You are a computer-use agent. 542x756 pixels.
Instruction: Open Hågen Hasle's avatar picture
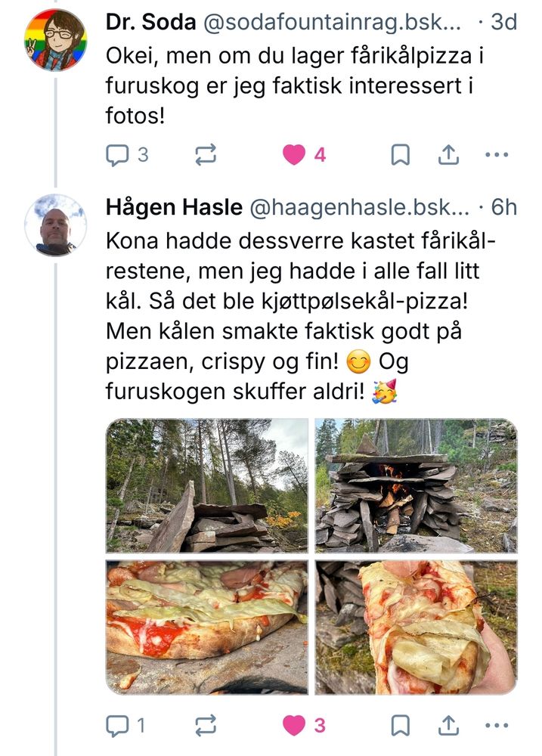tap(53, 225)
